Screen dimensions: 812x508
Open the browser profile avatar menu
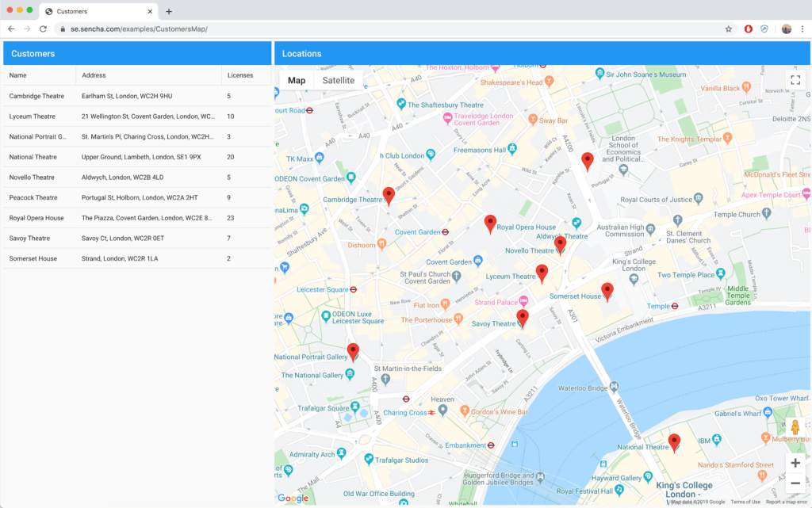click(786, 28)
